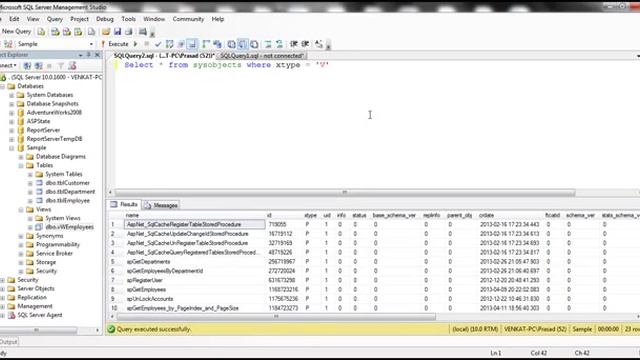Click the Object Explorer horizontal scrollbar
640x360 pixels.
[39, 330]
